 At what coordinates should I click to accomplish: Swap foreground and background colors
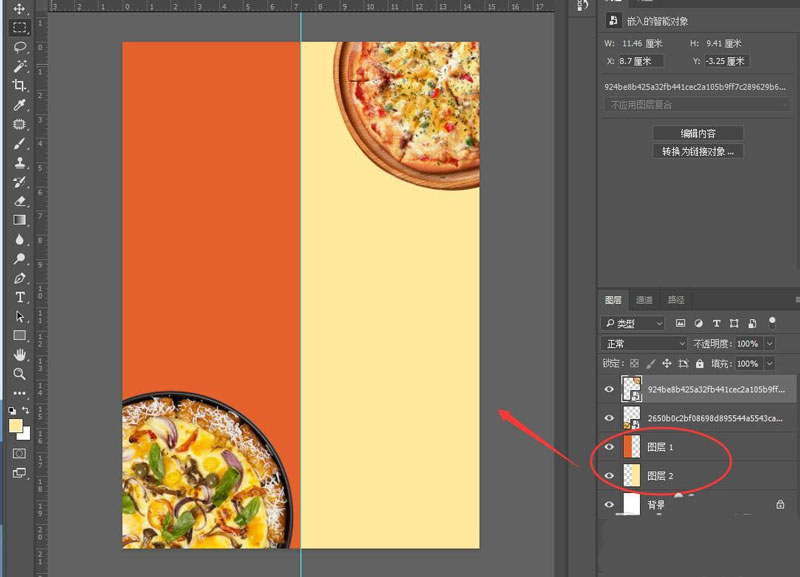pyautogui.click(x=26, y=410)
